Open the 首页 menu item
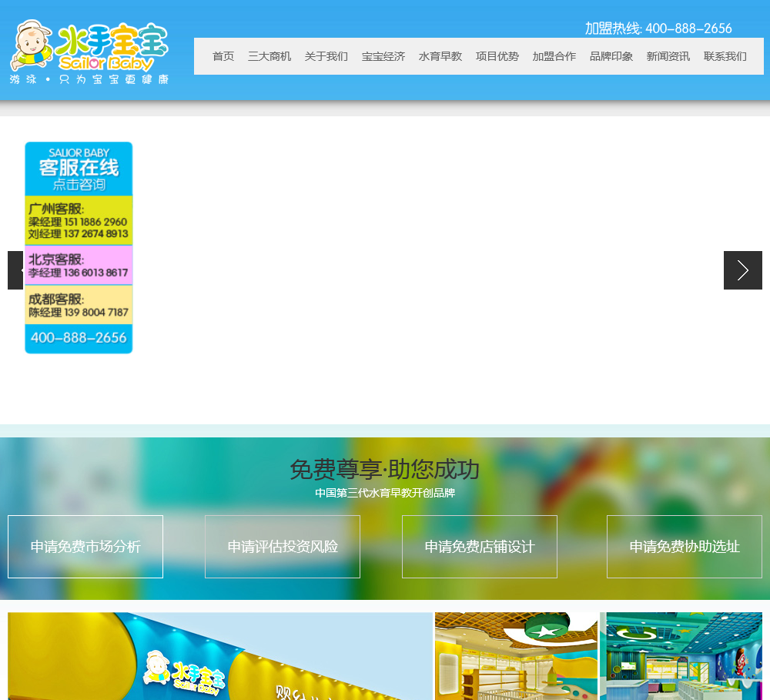This screenshot has width=770, height=700. [223, 56]
